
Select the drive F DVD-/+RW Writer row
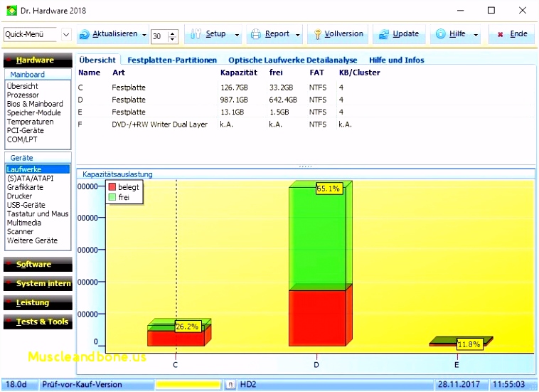pyautogui.click(x=305, y=125)
